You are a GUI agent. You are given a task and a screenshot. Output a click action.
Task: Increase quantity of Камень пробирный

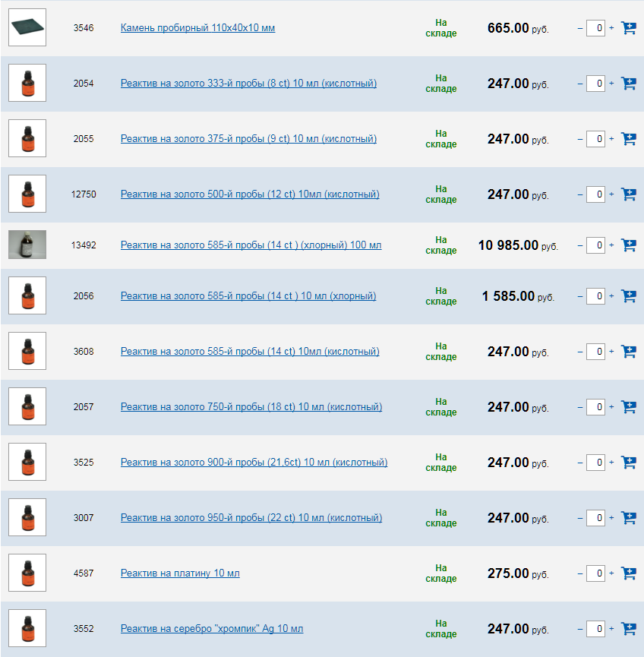click(611, 28)
